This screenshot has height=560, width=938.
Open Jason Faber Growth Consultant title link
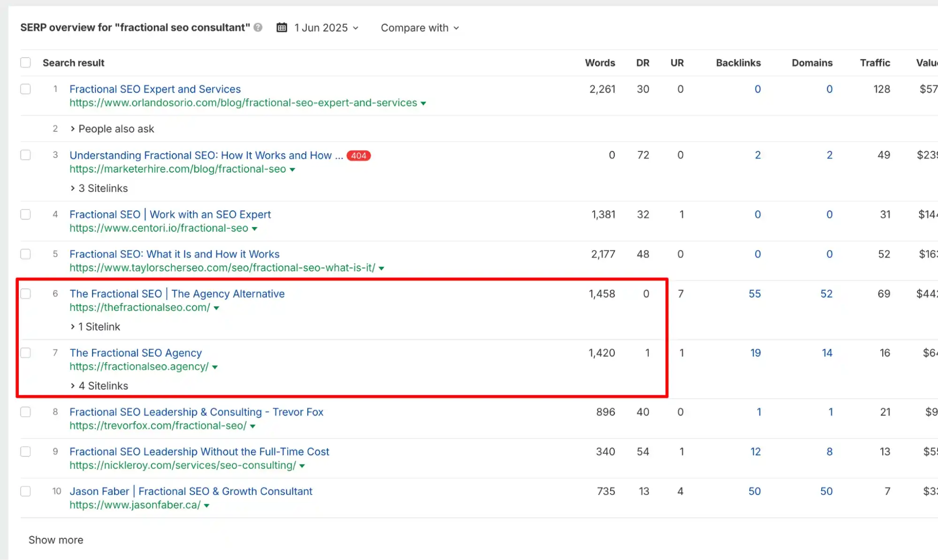click(191, 491)
